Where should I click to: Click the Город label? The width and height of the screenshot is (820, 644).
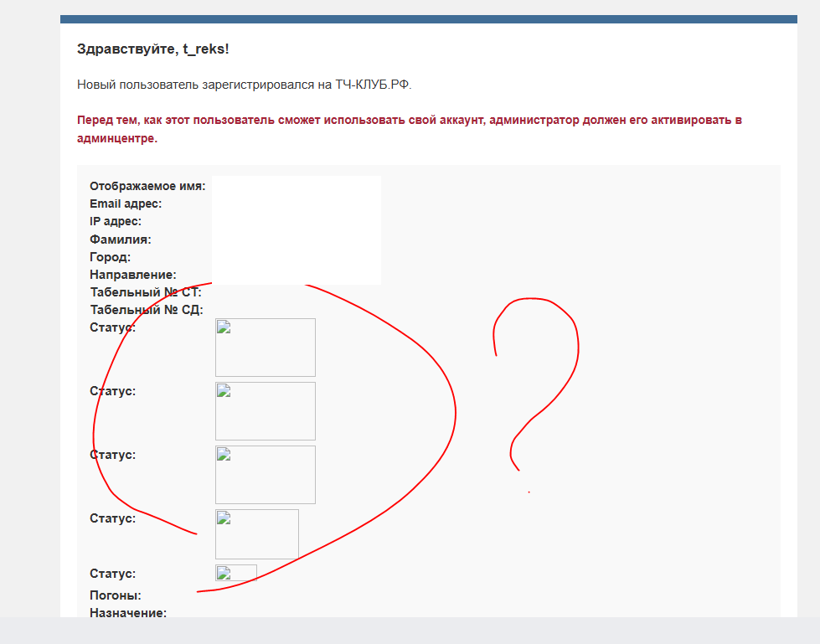[x=110, y=257]
